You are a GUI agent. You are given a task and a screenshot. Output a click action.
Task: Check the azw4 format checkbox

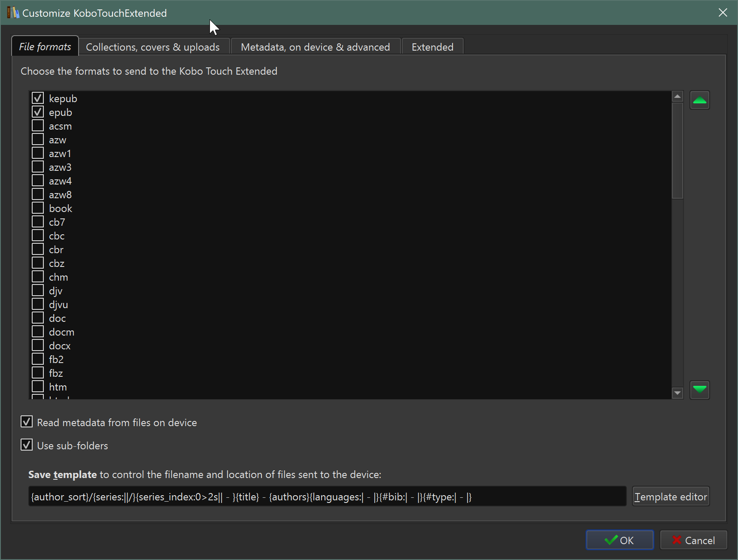click(x=38, y=181)
